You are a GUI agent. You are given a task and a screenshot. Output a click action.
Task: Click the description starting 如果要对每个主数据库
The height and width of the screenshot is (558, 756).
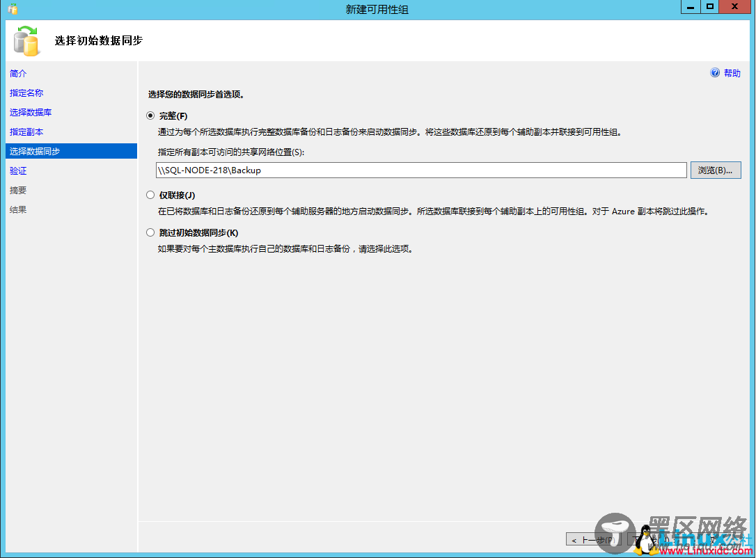285,248
